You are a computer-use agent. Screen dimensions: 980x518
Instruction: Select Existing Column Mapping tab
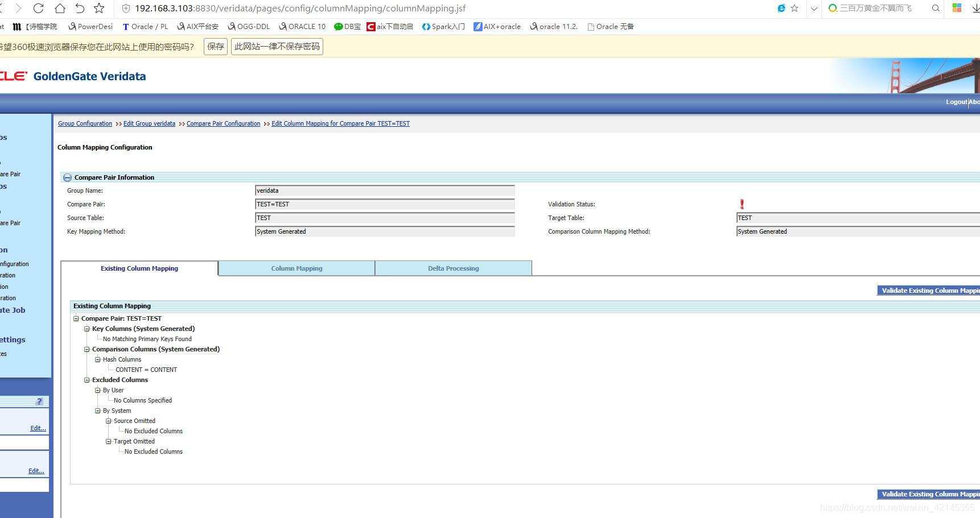point(139,268)
